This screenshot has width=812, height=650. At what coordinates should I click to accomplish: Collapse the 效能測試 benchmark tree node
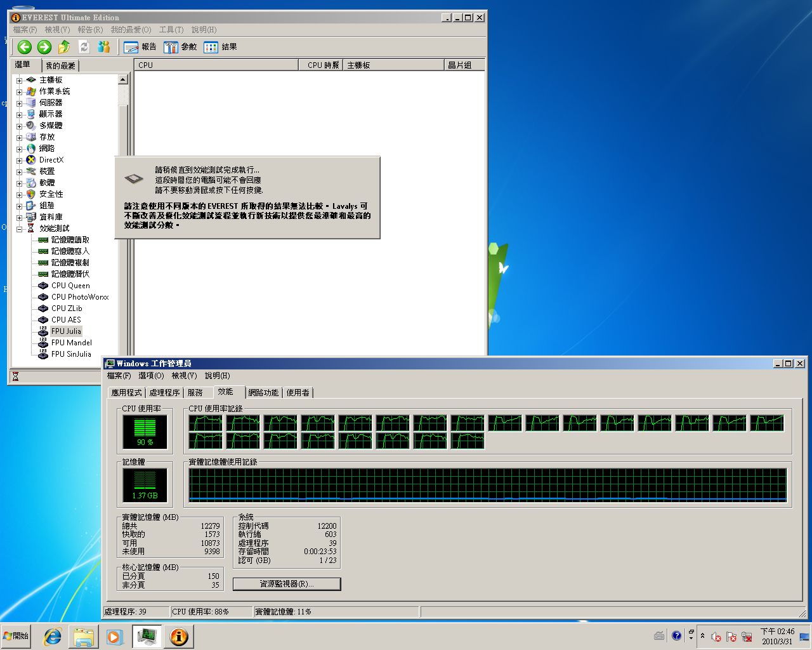(x=19, y=229)
